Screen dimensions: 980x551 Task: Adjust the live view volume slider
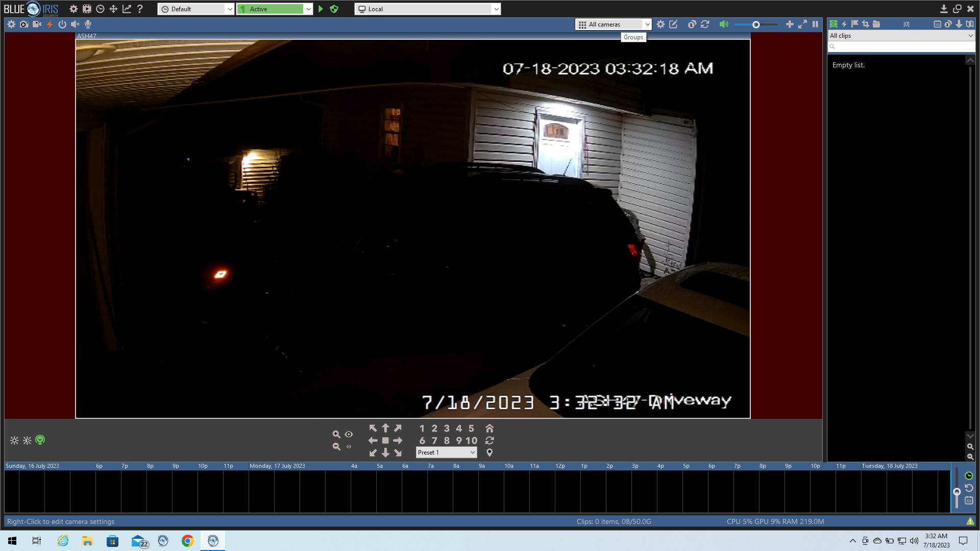[x=756, y=24]
